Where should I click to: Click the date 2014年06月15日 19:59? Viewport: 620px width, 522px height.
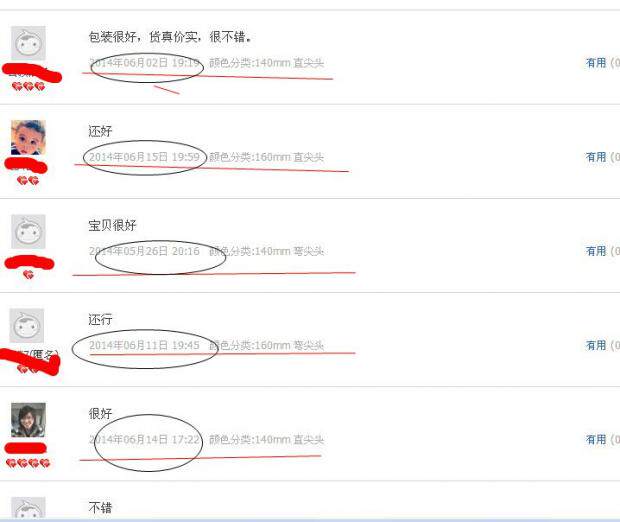(144, 157)
